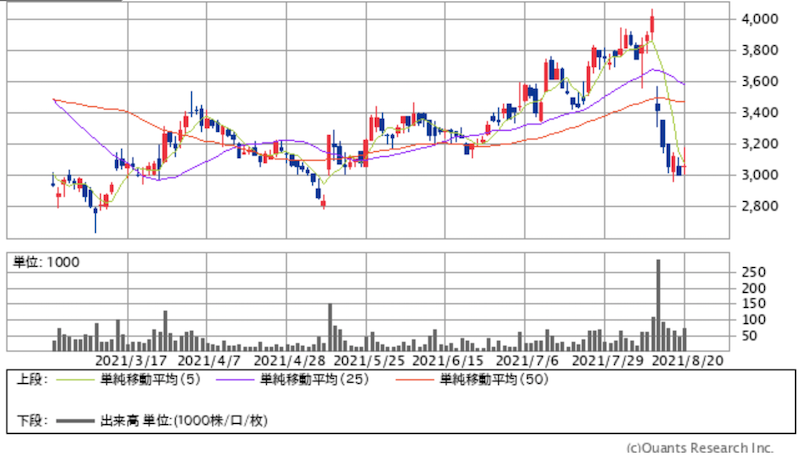This screenshot has height=459, width=800.
Task: Click the 150 volume axis label
Action: pos(754,304)
